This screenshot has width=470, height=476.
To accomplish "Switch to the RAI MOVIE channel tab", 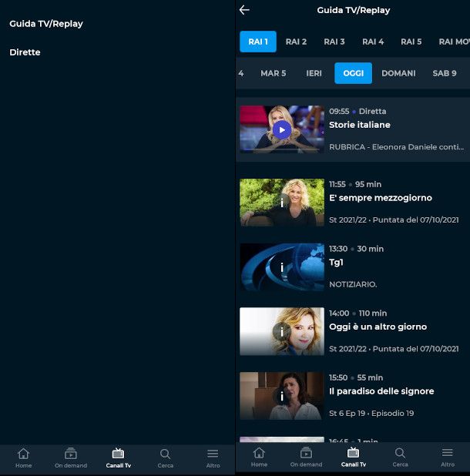I will tap(454, 42).
